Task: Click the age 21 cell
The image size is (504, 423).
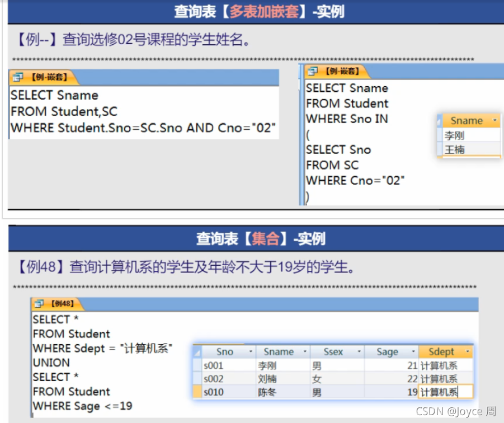Action: point(392,365)
